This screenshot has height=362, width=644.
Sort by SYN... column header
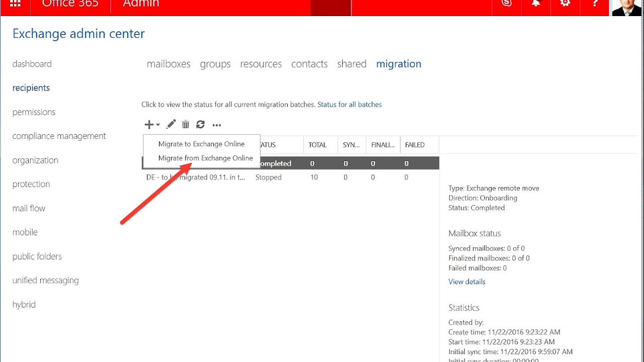point(351,145)
